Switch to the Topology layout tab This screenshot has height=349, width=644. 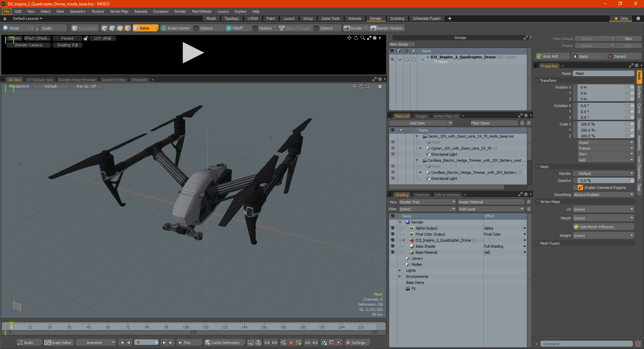click(x=231, y=18)
